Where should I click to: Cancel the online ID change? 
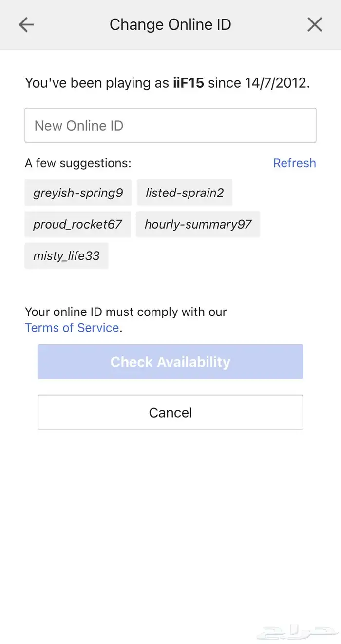[x=170, y=412]
